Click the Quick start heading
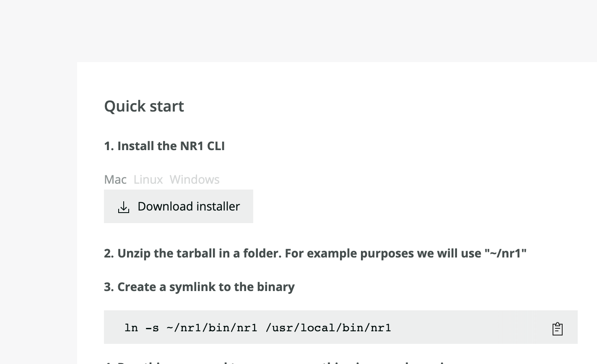The height and width of the screenshot is (364, 597). (x=144, y=106)
